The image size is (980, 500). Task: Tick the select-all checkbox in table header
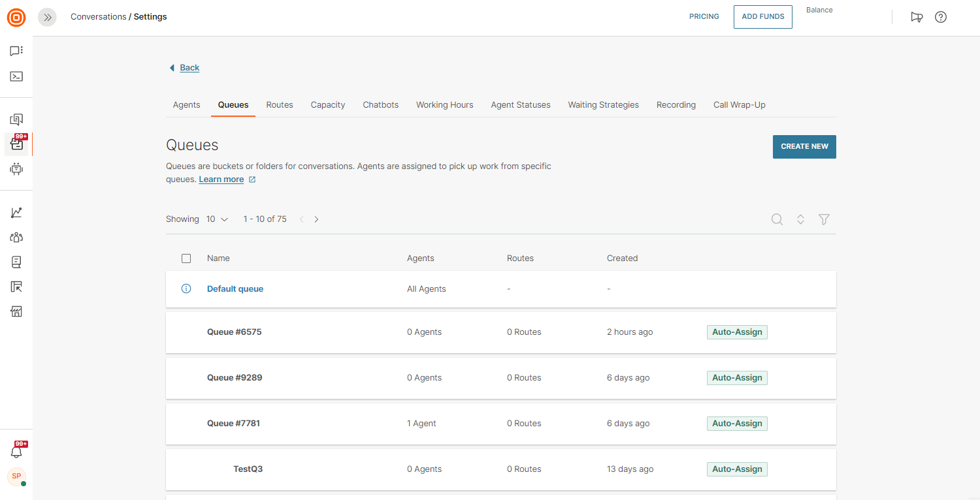coord(186,258)
